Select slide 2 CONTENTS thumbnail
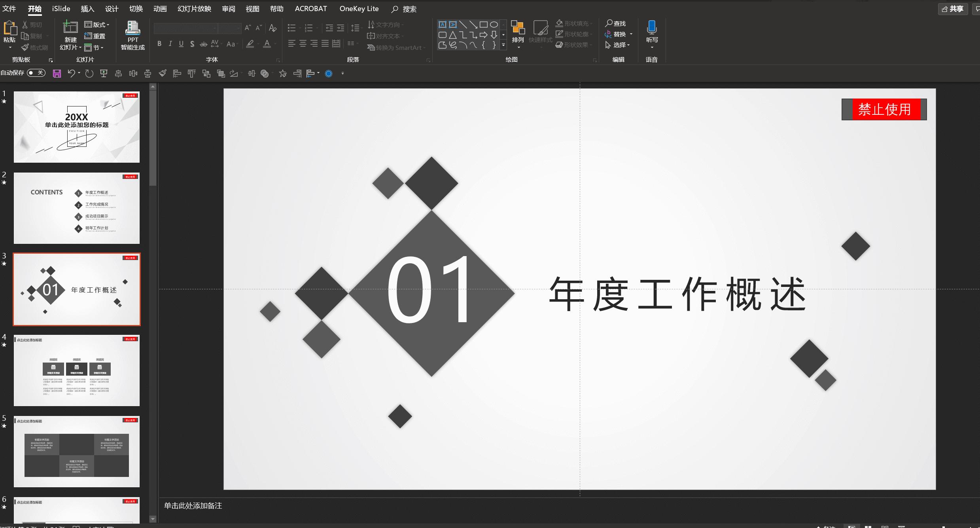Screen dimensions: 980x528 click(76, 208)
